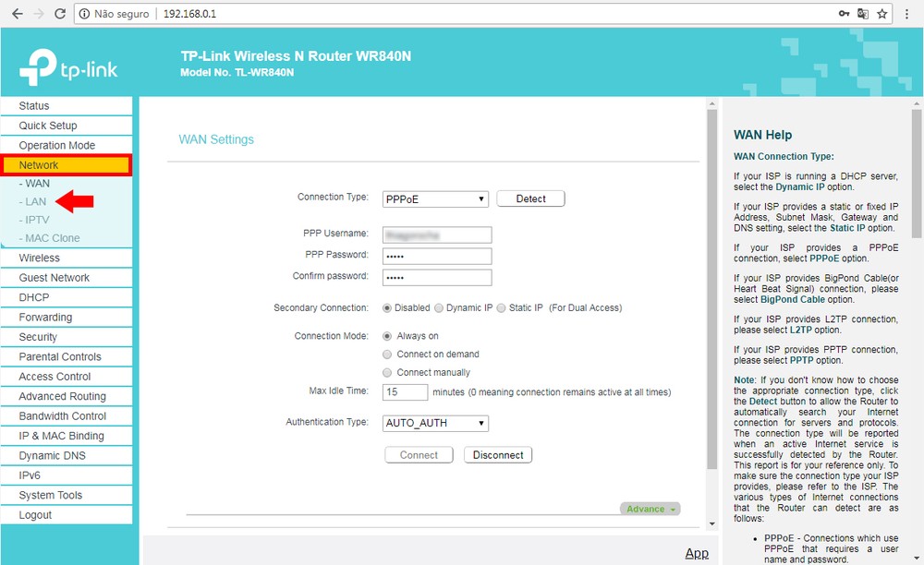924x565 pixels.
Task: Click the WAN Settings heading
Action: pos(216,139)
